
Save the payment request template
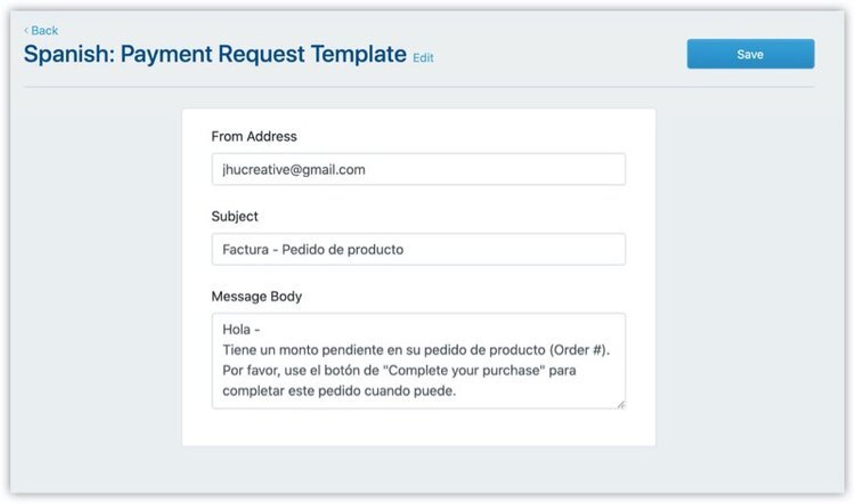coord(750,54)
